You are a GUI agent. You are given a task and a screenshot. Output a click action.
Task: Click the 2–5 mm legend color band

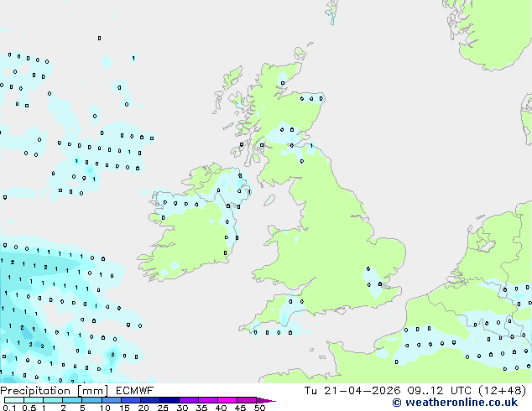pos(72,400)
